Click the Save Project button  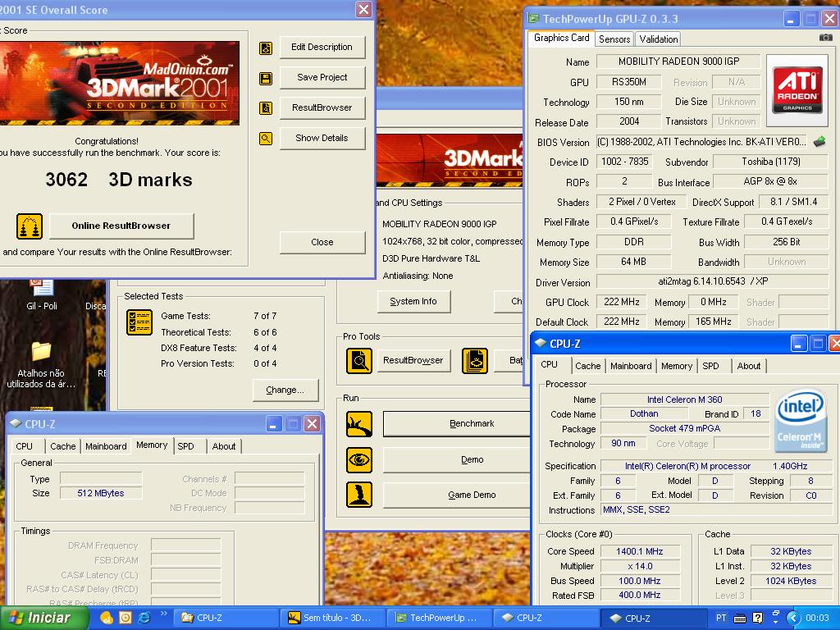[x=322, y=77]
